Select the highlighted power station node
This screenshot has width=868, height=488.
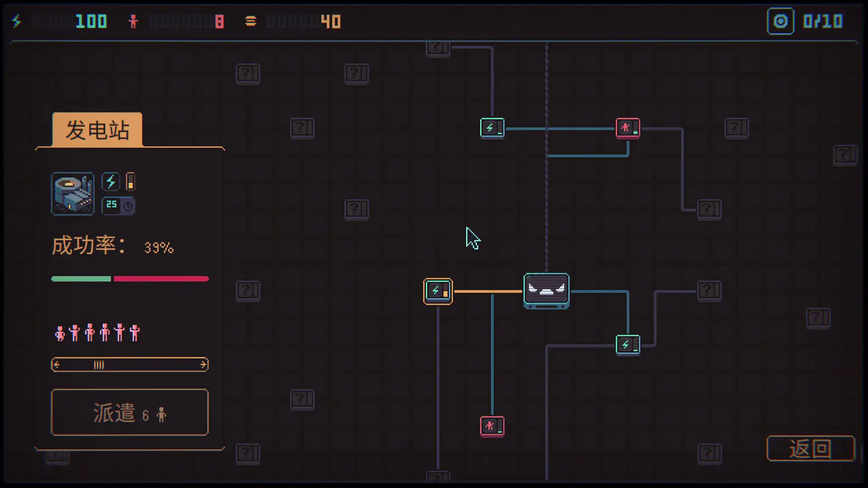438,291
